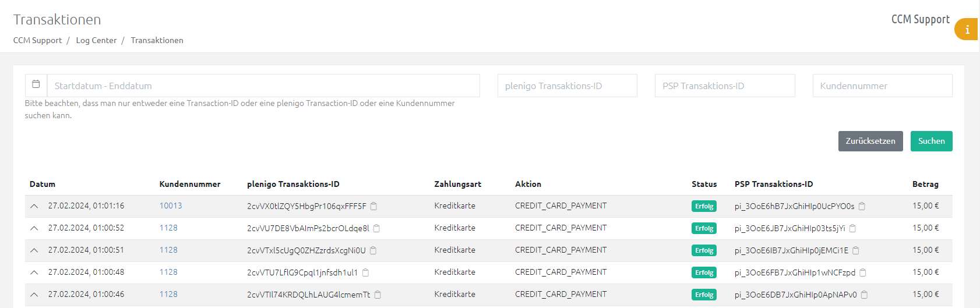Screen dimensions: 980x308
Task: Go to the Log Center breadcrumb
Action: [96, 40]
